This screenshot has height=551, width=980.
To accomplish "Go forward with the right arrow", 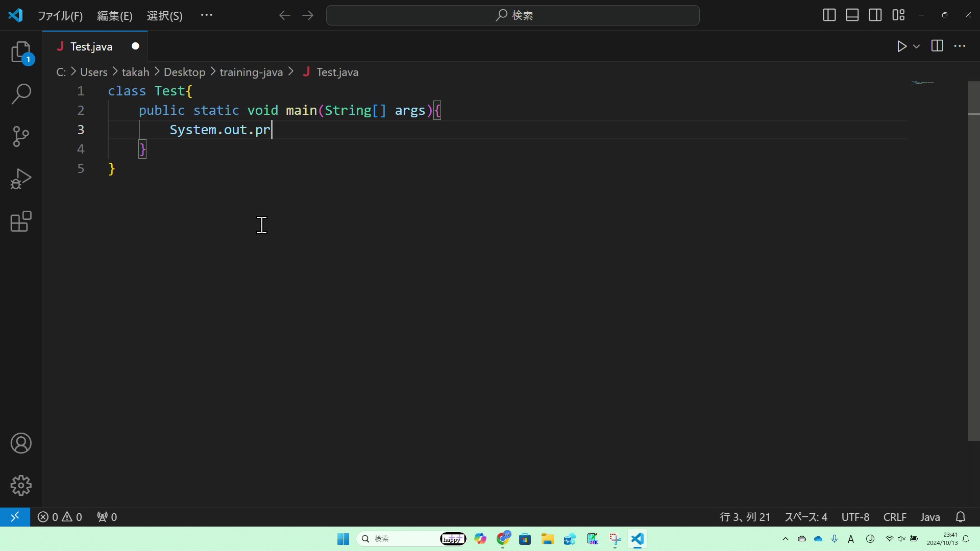I will pos(308,15).
